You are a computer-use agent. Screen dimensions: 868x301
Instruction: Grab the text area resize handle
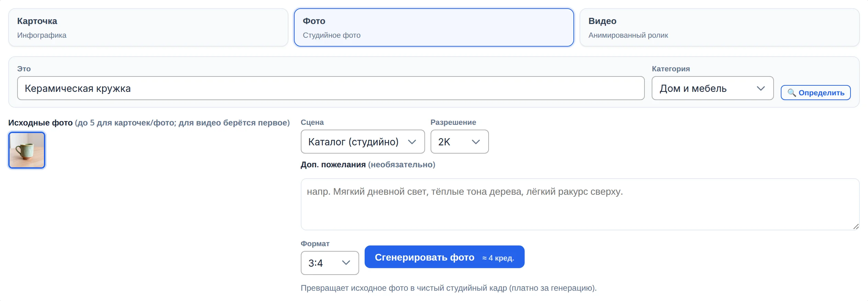pos(856,226)
